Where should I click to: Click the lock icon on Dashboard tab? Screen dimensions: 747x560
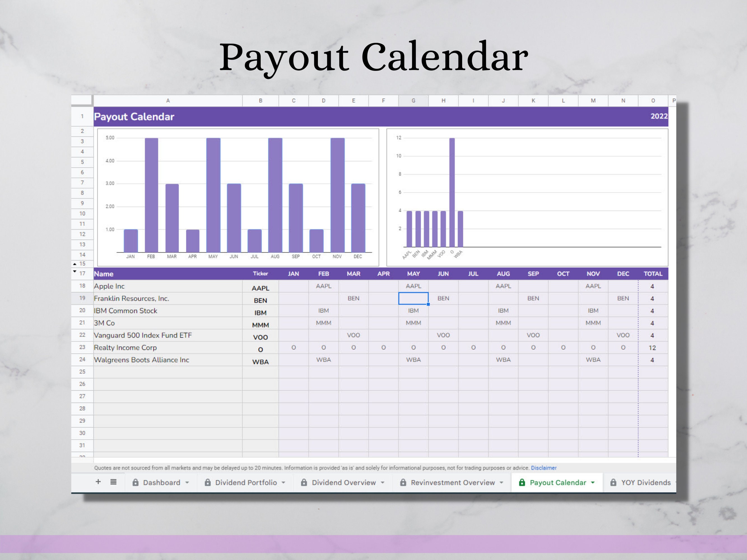pyautogui.click(x=136, y=482)
